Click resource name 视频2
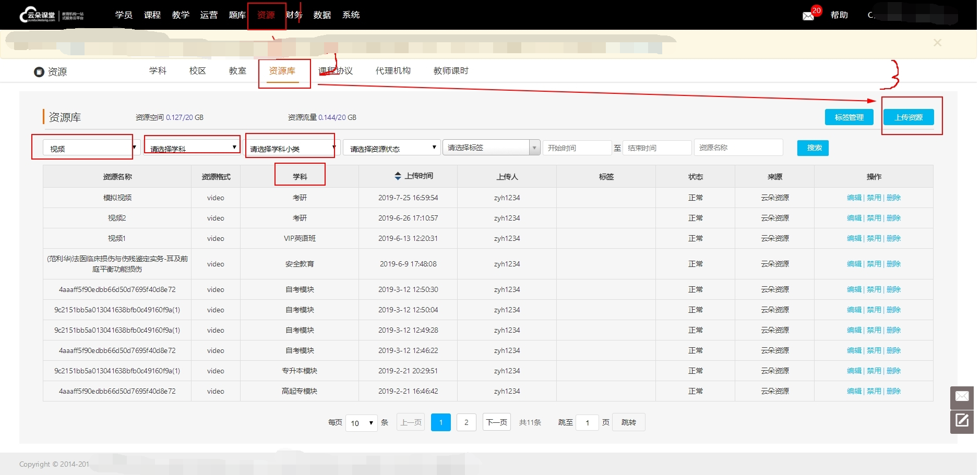This screenshot has width=980, height=475. point(117,218)
